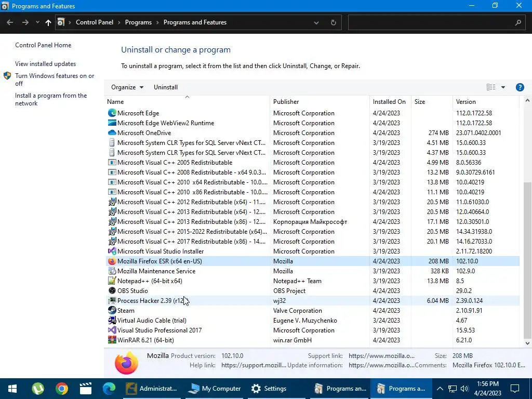Open Control Panel Home link
The width and height of the screenshot is (532, 399).
pos(43,45)
